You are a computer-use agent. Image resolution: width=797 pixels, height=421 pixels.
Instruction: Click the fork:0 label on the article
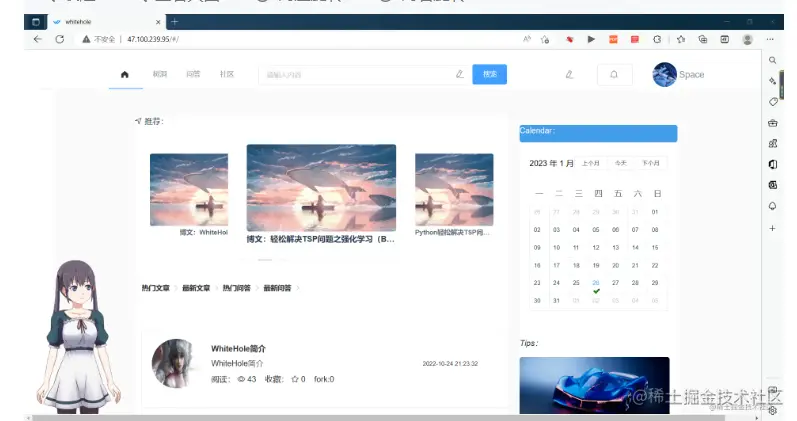[324, 379]
